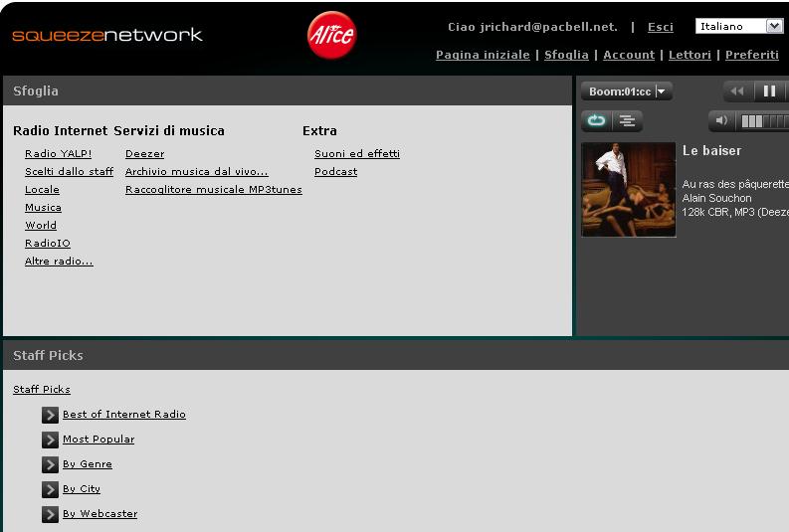Open the Account menu item
The height and width of the screenshot is (532, 789).
(629, 55)
